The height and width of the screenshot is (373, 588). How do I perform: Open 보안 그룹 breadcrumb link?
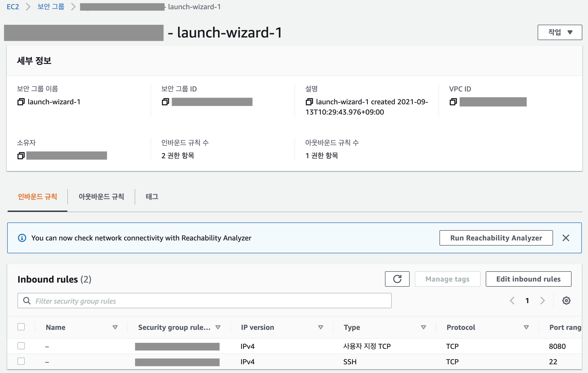[51, 7]
